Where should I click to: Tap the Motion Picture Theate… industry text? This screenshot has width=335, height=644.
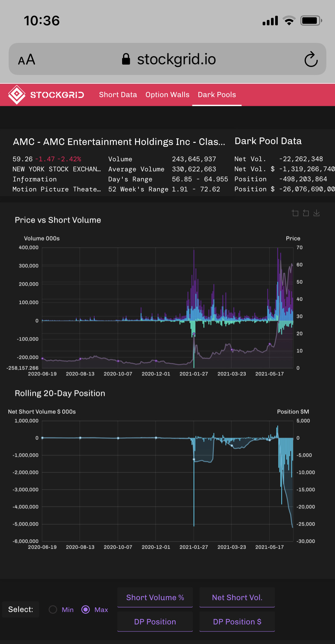57,189
